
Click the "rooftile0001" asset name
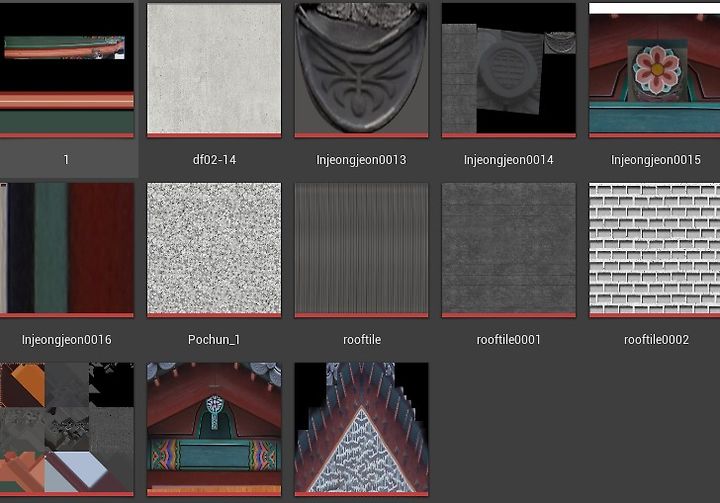(509, 340)
